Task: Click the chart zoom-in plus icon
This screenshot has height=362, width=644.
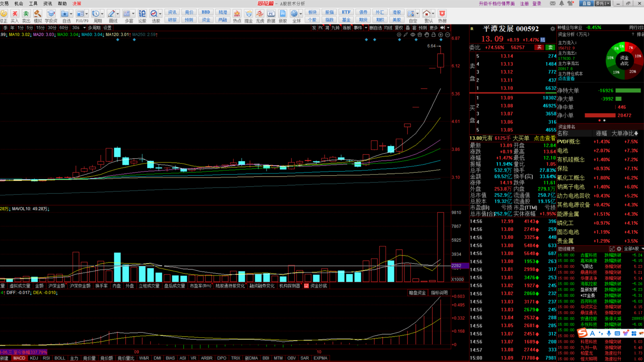Action: 441,35
